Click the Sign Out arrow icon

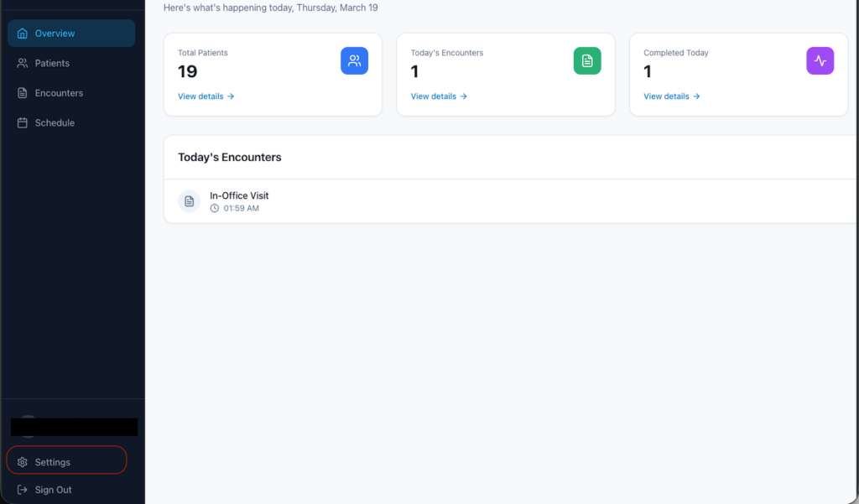(x=23, y=490)
